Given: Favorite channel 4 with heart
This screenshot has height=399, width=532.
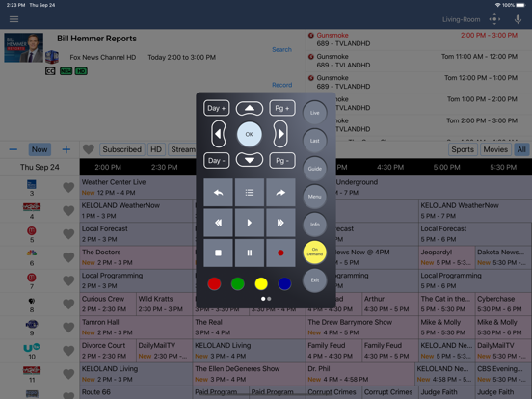Looking at the screenshot, I should click(68, 211).
